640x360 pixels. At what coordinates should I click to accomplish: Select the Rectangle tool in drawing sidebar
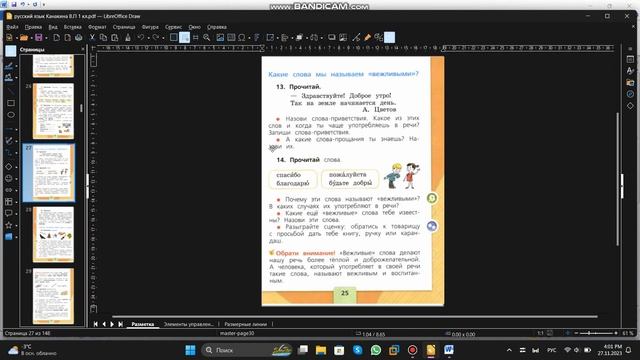[11, 103]
